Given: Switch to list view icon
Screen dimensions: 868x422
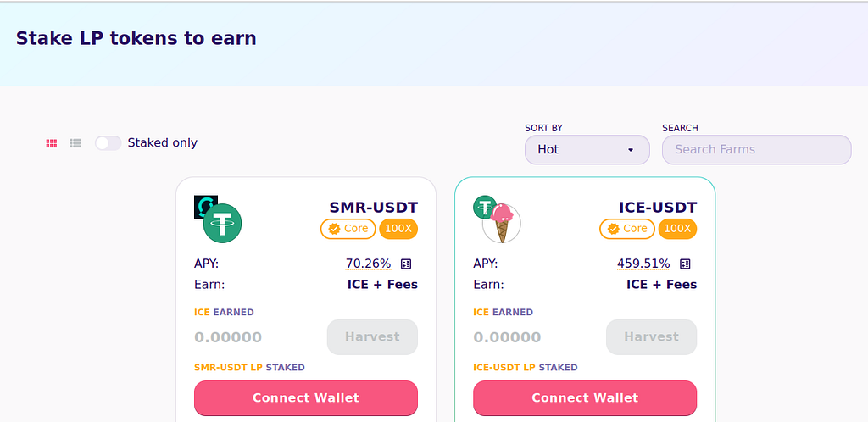Looking at the screenshot, I should pos(75,143).
